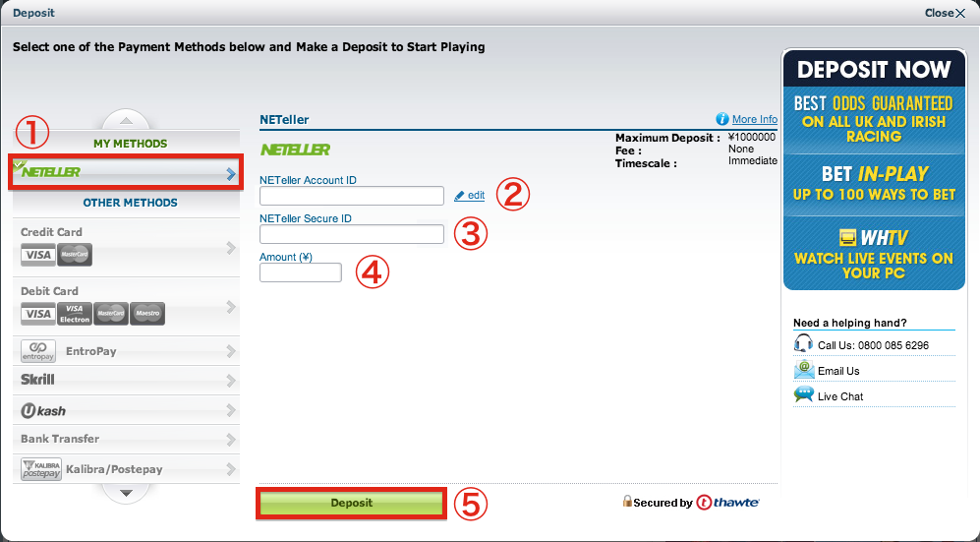This screenshot has width=980, height=542.
Task: Click the Kalibra postepay logo icon
Action: (41, 469)
